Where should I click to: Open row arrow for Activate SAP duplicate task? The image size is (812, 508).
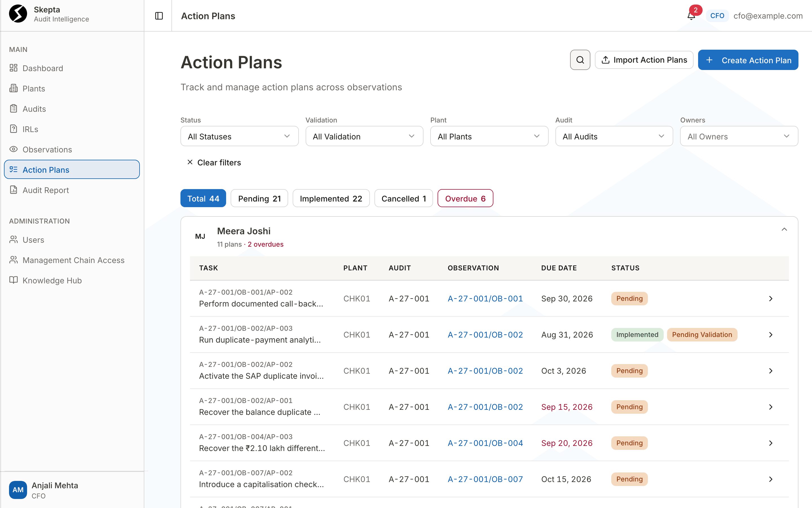770,371
